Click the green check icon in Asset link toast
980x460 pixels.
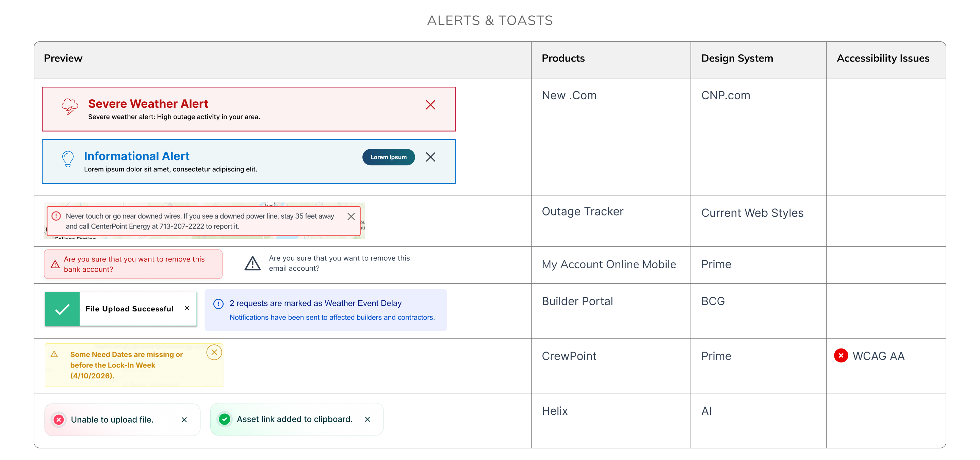pyautogui.click(x=225, y=419)
